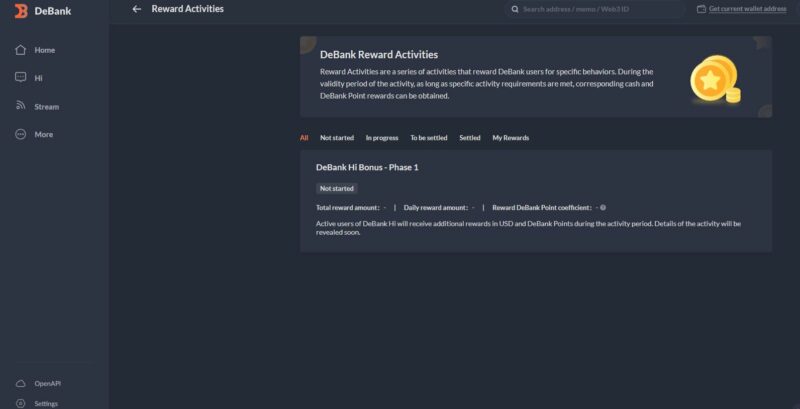Click Reward DeBank Point coefficient label
800x409 pixels.
(x=542, y=208)
